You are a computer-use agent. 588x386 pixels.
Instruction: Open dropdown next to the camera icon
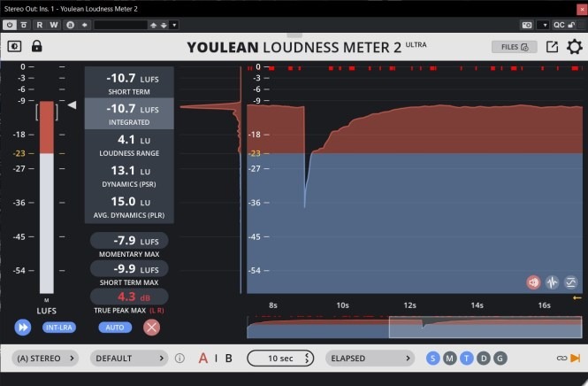tap(544, 25)
